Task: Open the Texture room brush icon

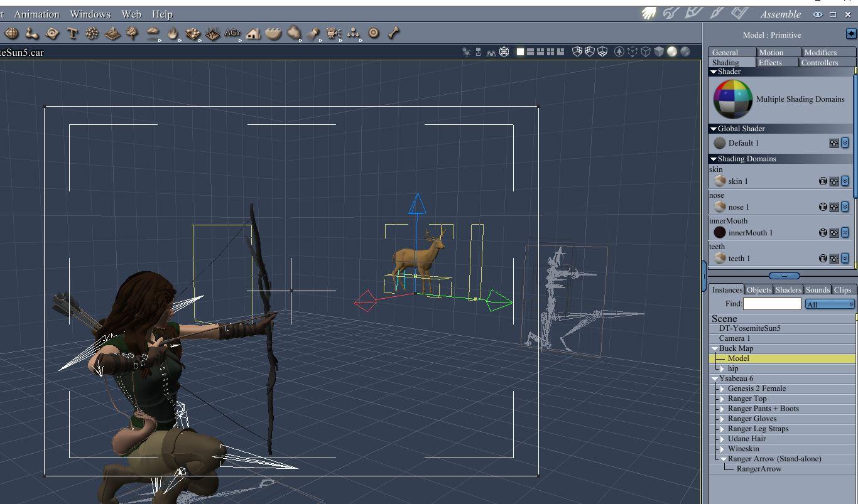Action: [x=717, y=13]
